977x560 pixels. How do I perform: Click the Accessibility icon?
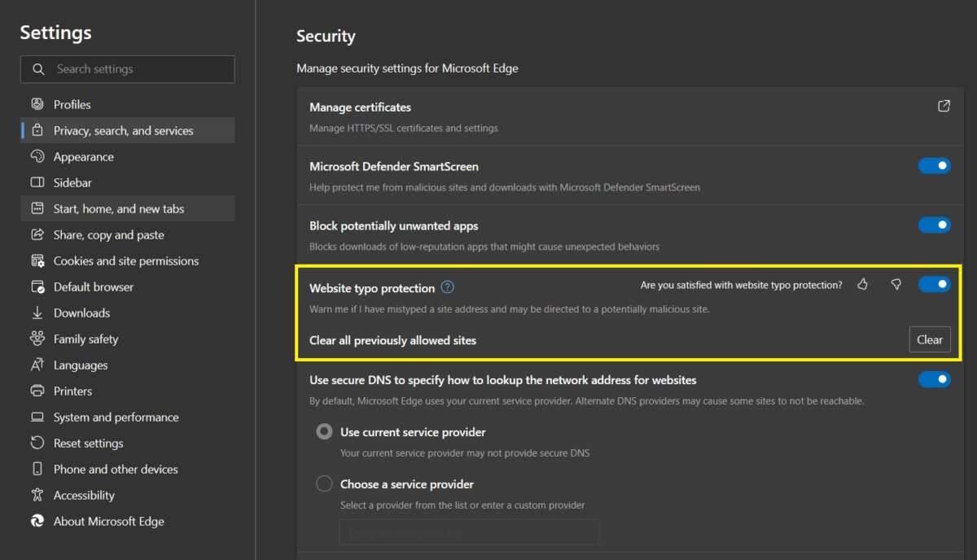(x=37, y=495)
